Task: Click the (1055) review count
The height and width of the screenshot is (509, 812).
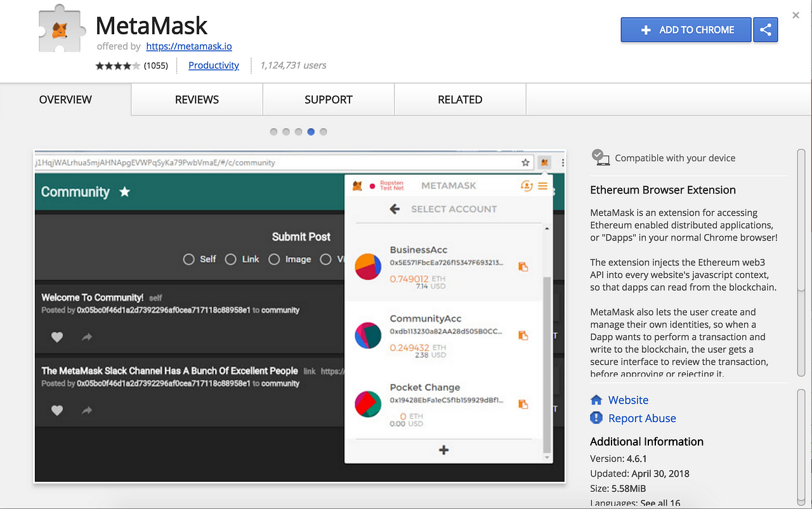Action: click(x=156, y=65)
